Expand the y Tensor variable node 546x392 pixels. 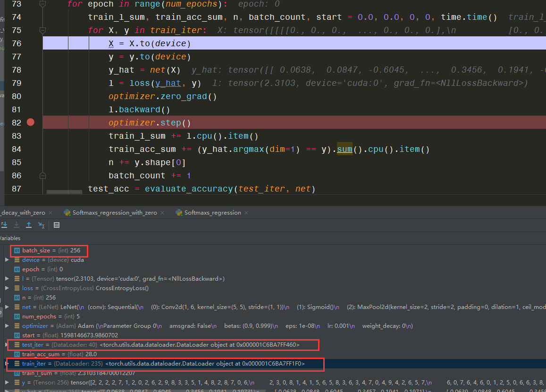(x=7, y=382)
